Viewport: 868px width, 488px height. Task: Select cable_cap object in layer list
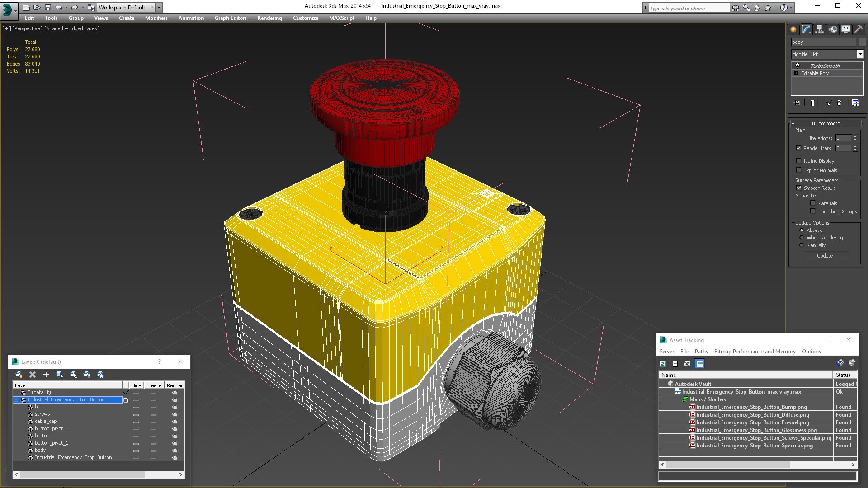(46, 421)
